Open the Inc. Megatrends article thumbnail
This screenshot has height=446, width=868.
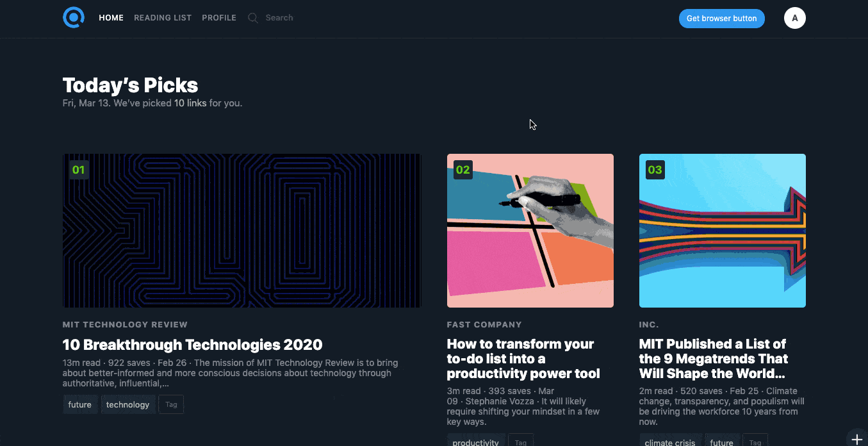[723, 231]
